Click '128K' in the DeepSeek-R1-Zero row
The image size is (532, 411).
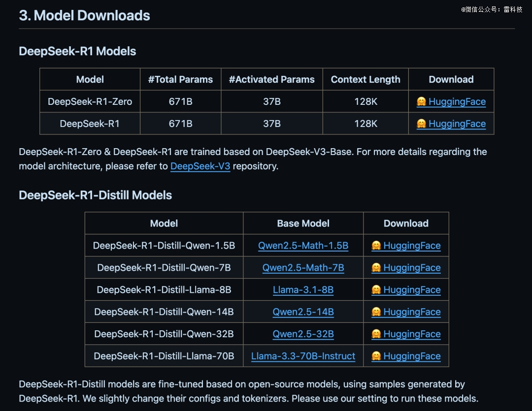click(366, 101)
